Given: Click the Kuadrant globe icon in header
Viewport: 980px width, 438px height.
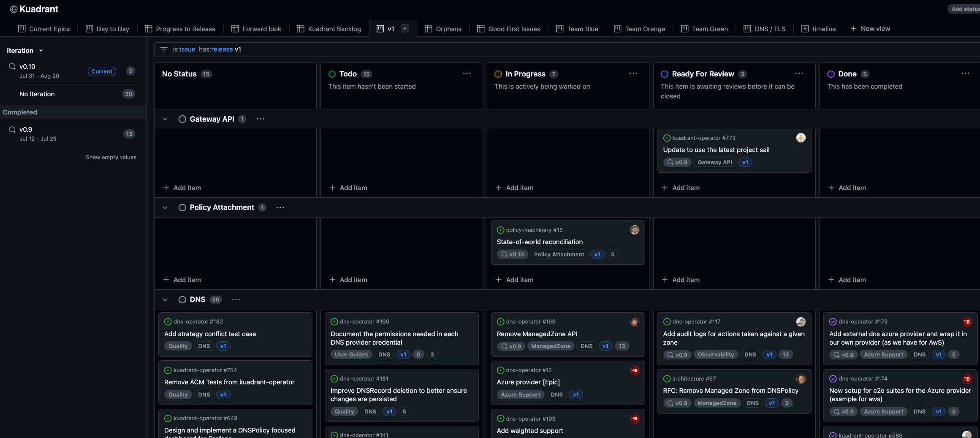Looking at the screenshot, I should (x=14, y=9).
